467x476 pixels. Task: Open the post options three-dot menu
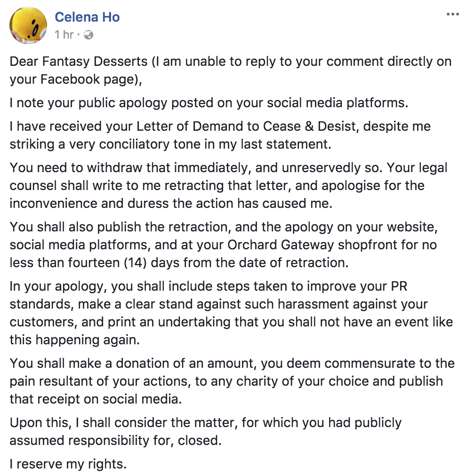click(452, 14)
